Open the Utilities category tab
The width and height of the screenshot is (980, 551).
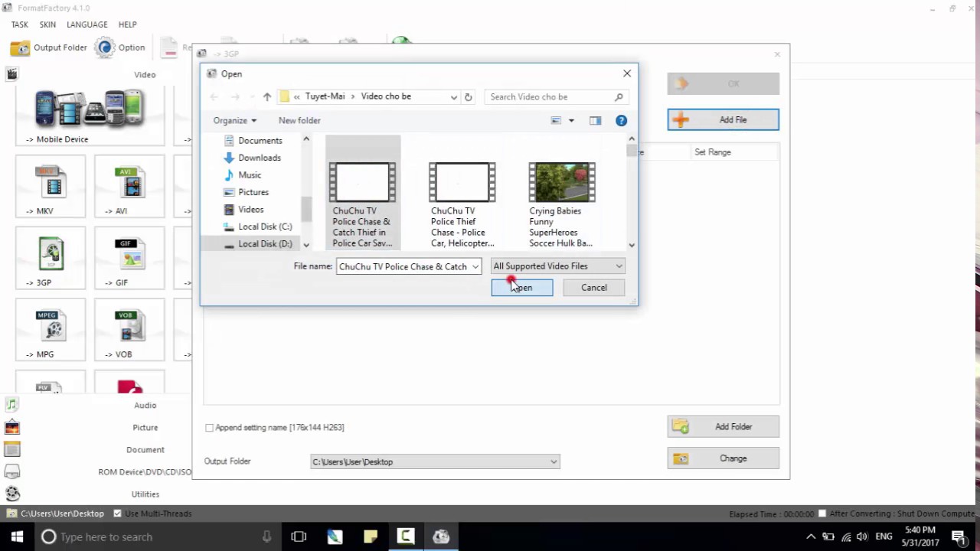pos(145,494)
